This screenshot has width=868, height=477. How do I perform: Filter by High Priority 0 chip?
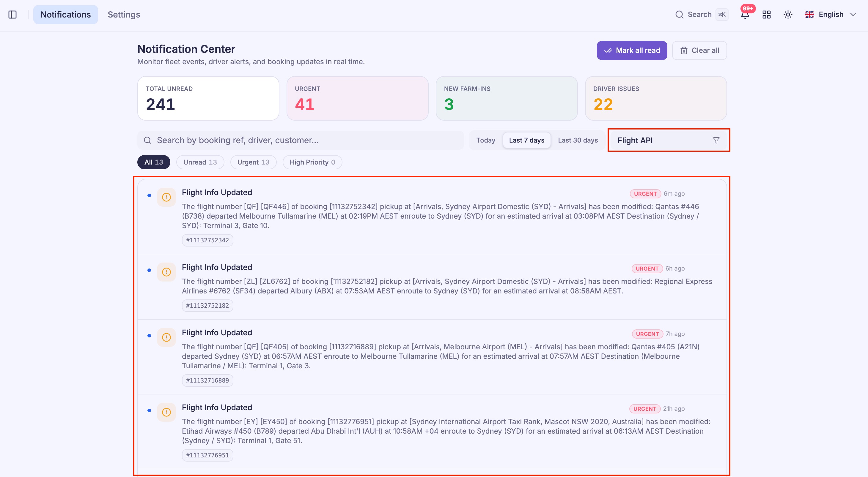tap(312, 162)
